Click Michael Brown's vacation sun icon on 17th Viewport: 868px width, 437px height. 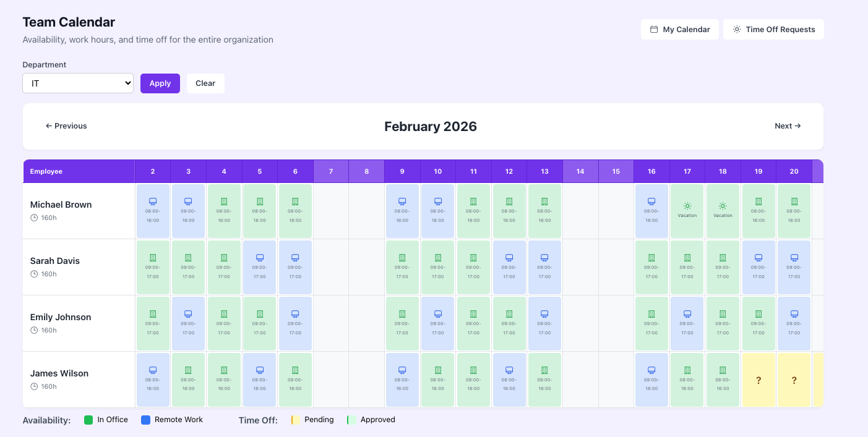pos(687,206)
